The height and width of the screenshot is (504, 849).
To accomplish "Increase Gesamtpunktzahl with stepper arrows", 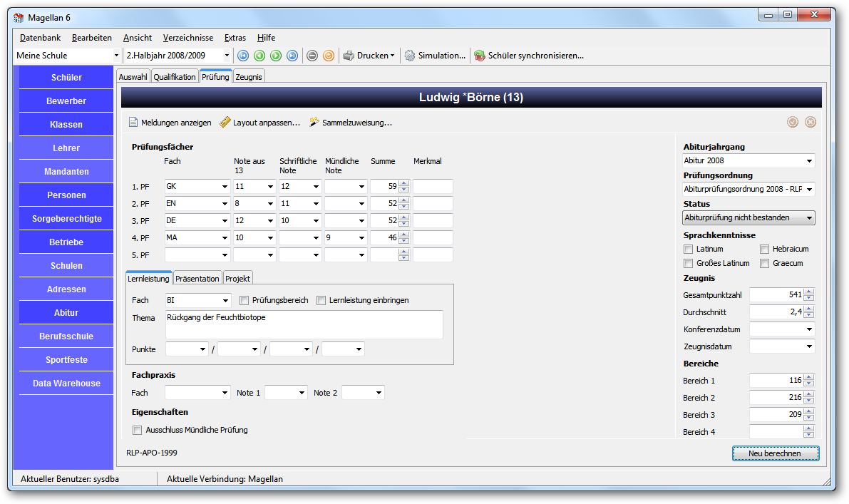I will [809, 292].
